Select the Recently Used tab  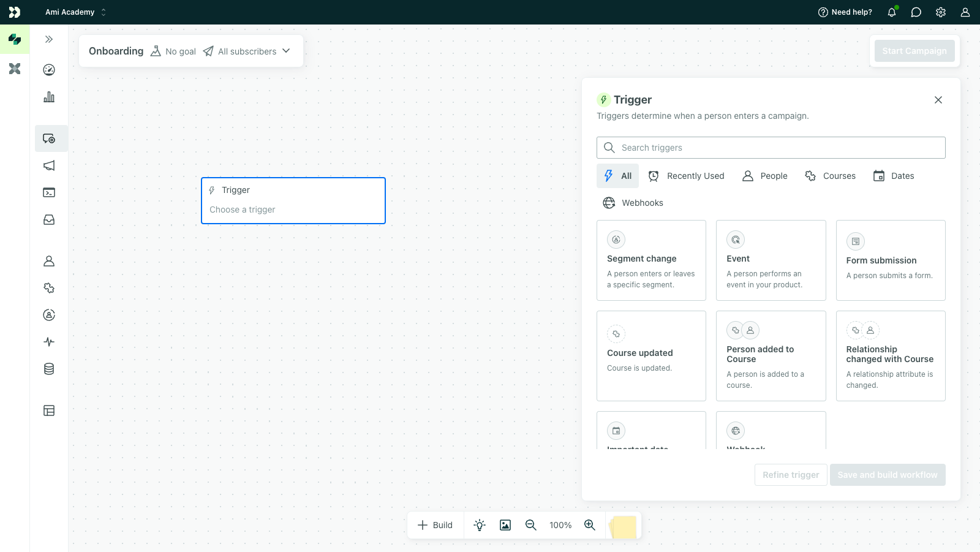click(x=686, y=176)
